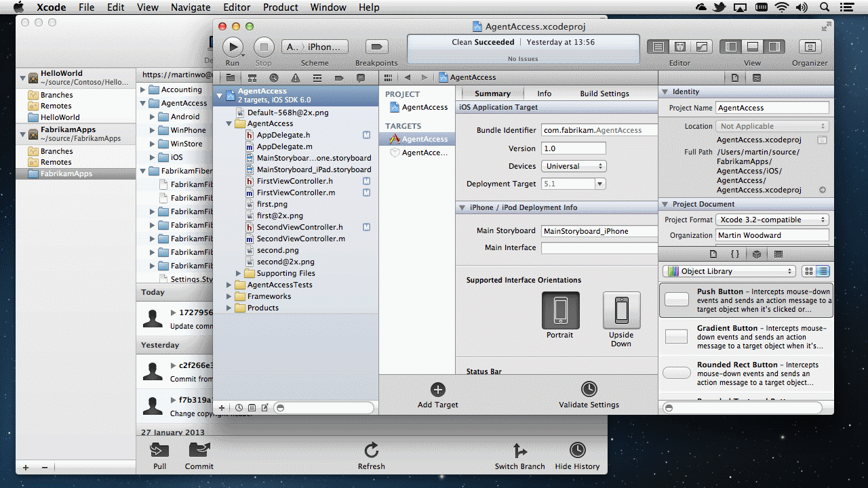
Task: Switch to the Standard editor
Action: click(657, 47)
